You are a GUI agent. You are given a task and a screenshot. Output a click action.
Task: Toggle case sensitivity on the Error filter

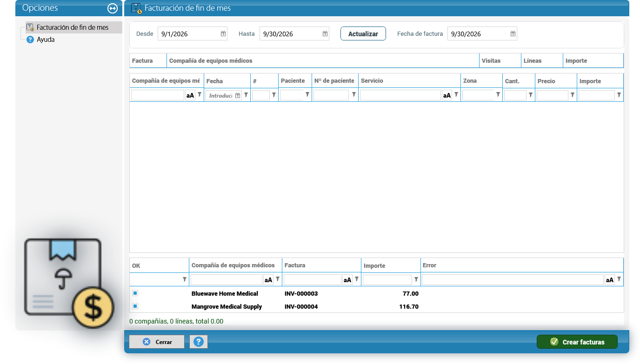610,280
